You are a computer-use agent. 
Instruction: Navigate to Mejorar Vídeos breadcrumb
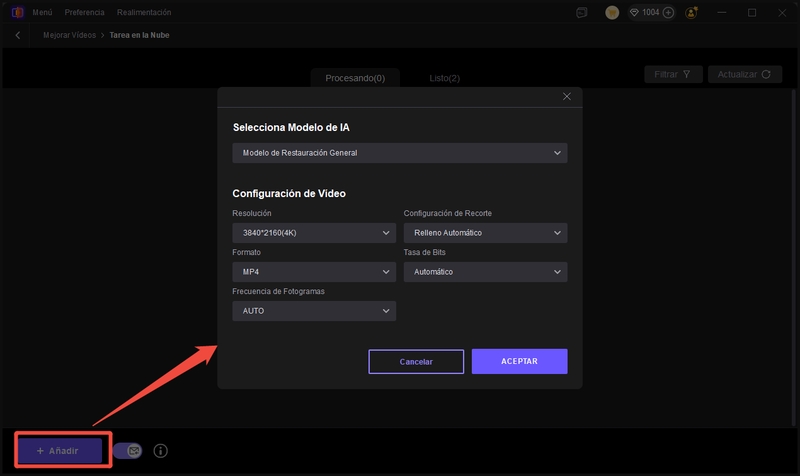point(69,35)
